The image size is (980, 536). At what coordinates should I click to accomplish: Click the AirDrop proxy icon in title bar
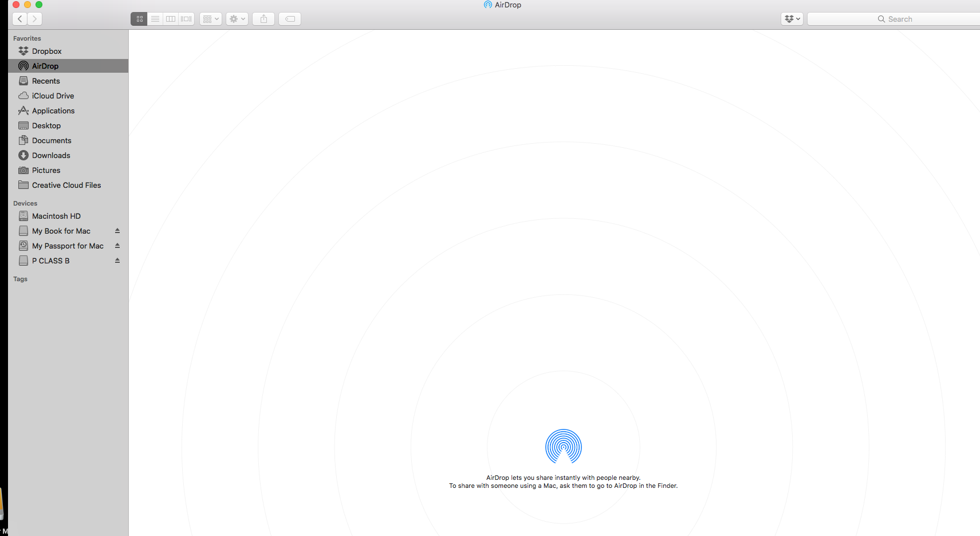coord(488,5)
